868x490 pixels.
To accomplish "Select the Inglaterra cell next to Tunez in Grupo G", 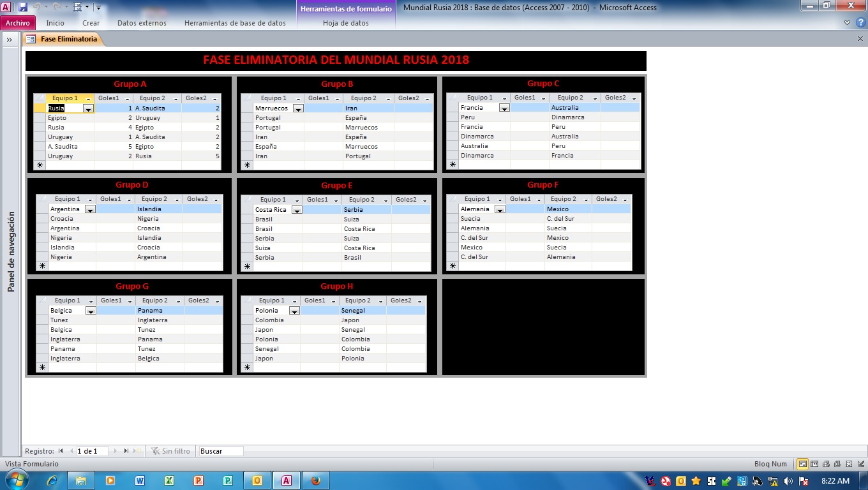I will tap(160, 320).
